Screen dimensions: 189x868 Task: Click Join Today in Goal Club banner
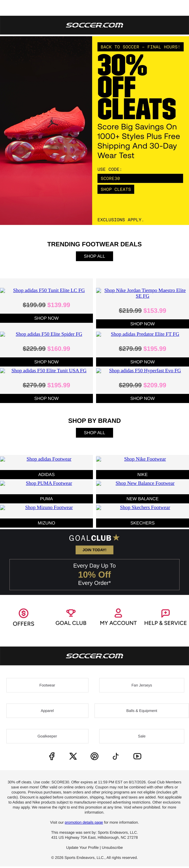(x=94, y=550)
